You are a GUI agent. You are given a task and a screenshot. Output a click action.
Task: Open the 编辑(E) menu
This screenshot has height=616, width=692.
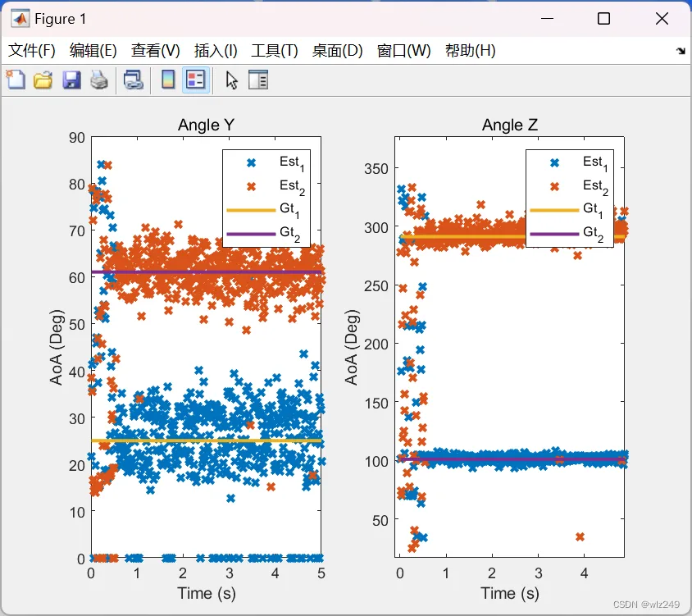pos(93,51)
